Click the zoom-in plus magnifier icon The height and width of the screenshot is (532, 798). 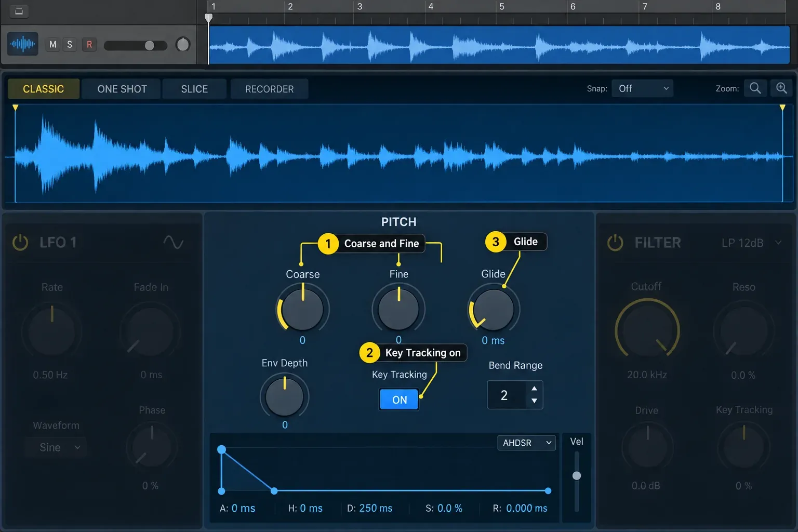coord(781,88)
